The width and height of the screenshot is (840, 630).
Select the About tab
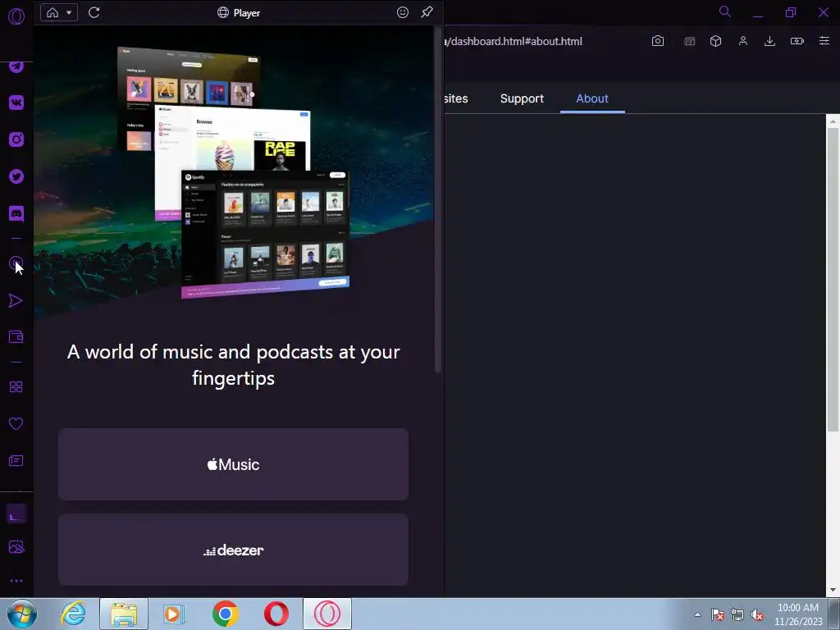tap(592, 98)
